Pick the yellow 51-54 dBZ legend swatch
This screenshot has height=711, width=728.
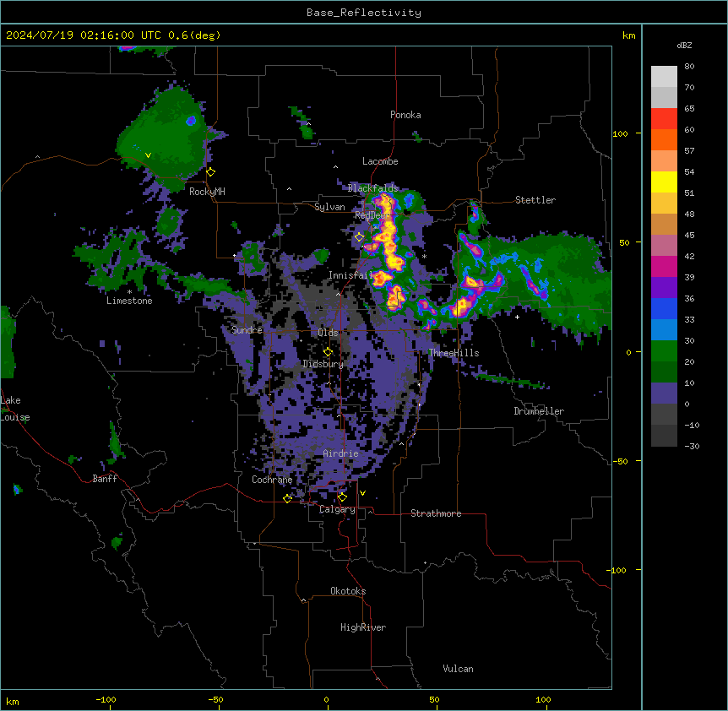(x=664, y=182)
